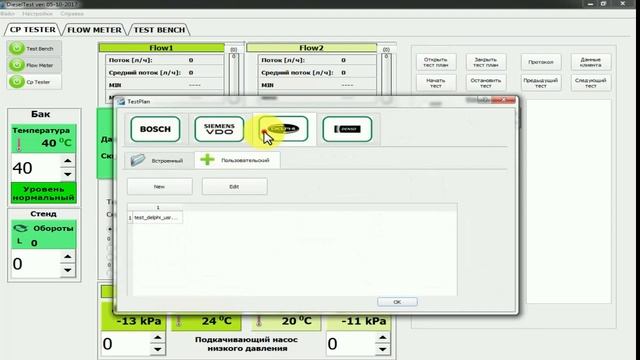
Task: Close the TestPlan dialog window
Action: (x=504, y=100)
